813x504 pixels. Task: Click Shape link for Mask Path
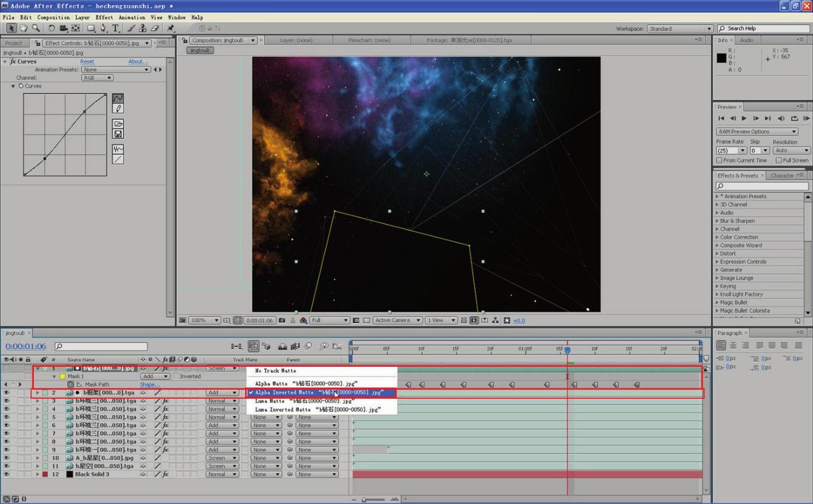150,385
